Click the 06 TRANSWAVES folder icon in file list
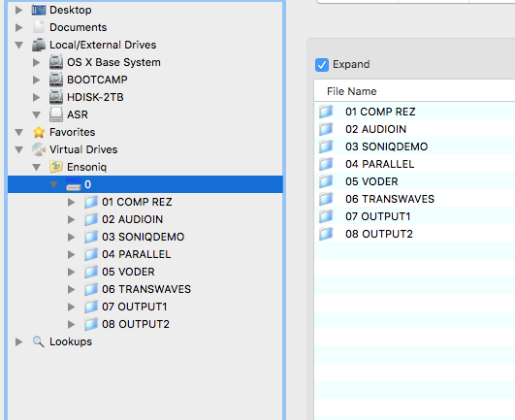 point(326,199)
